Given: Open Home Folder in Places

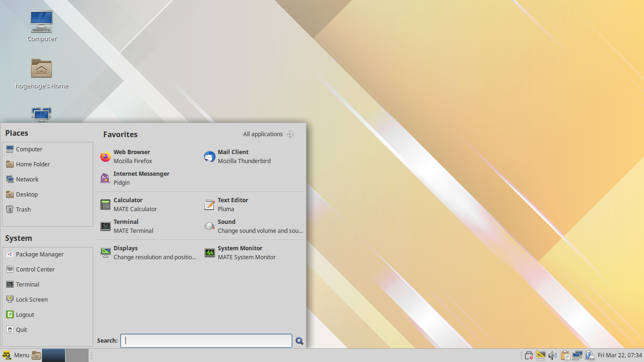Looking at the screenshot, I should coord(48,165).
